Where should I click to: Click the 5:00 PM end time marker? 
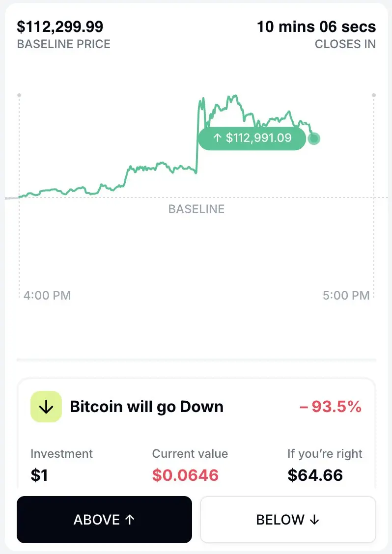[x=346, y=295]
